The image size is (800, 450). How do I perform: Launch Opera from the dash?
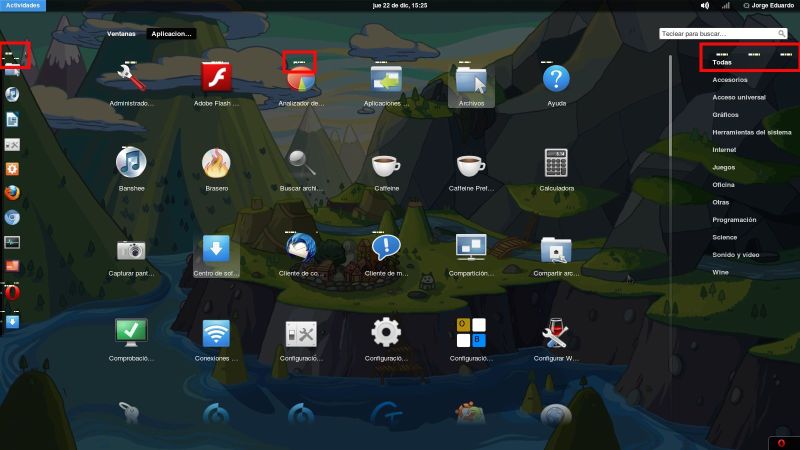coord(12,292)
